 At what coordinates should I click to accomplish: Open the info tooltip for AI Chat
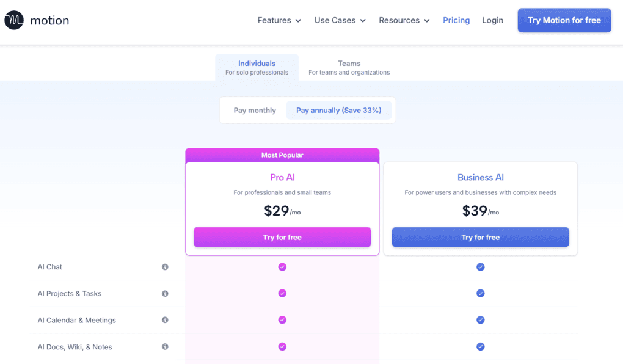[165, 267]
